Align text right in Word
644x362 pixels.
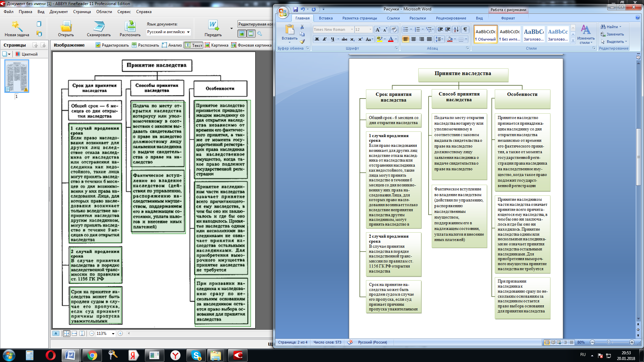(421, 39)
